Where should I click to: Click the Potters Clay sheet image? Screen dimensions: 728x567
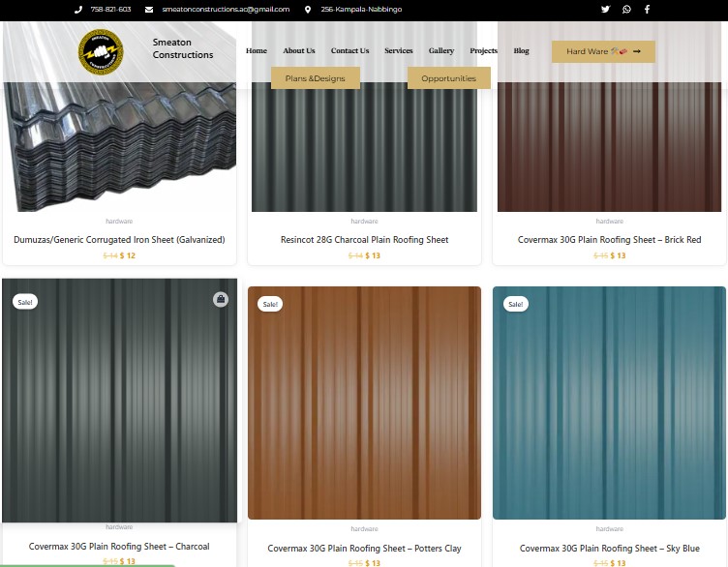pyautogui.click(x=364, y=403)
